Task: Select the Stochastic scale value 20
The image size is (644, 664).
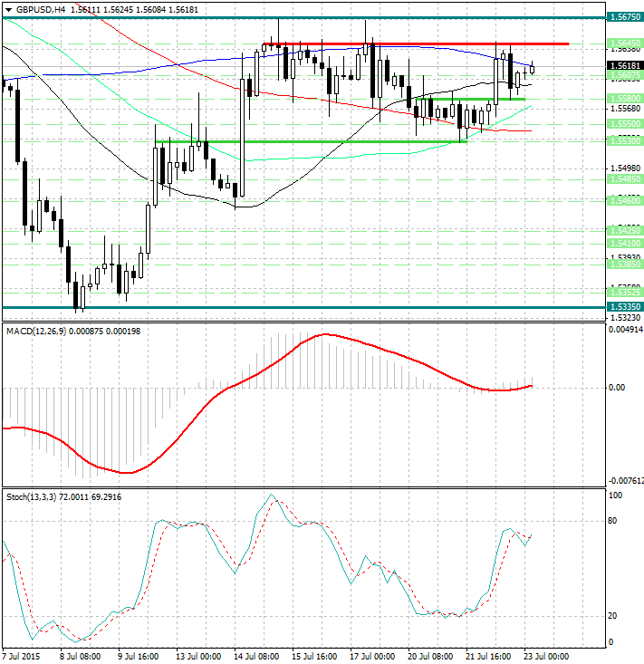Action: point(612,616)
